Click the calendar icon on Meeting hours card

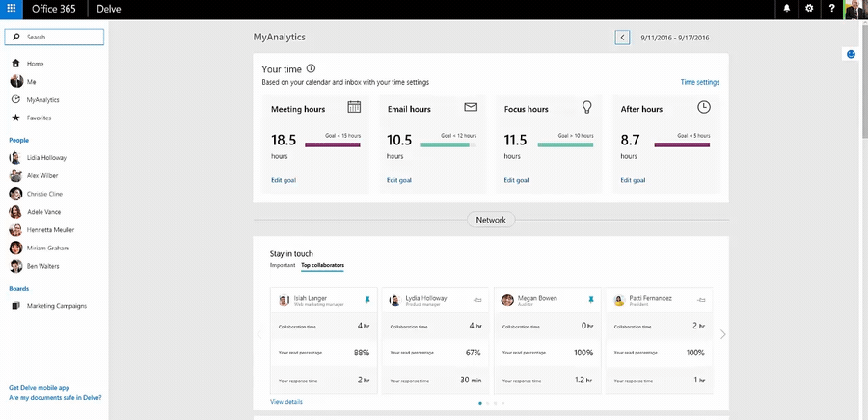click(x=354, y=107)
